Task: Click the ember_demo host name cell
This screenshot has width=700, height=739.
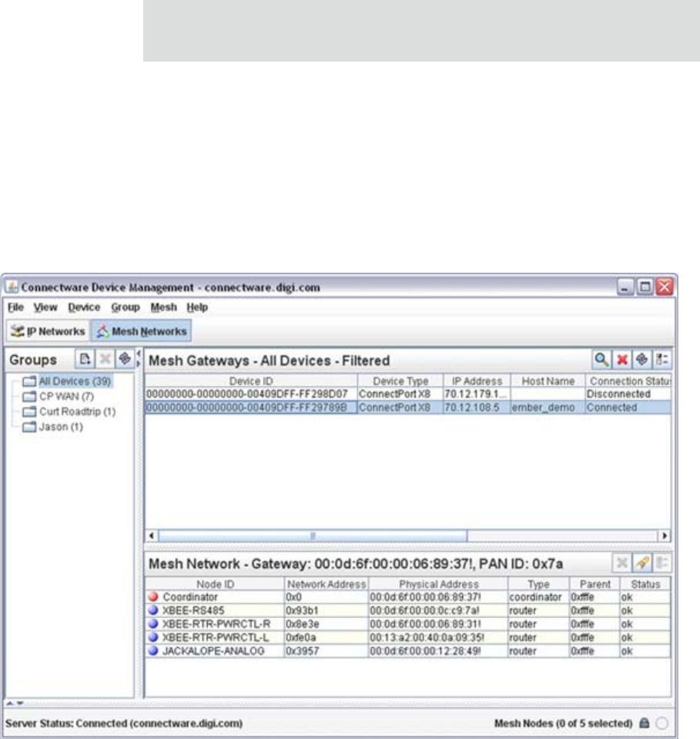Action: pos(548,407)
